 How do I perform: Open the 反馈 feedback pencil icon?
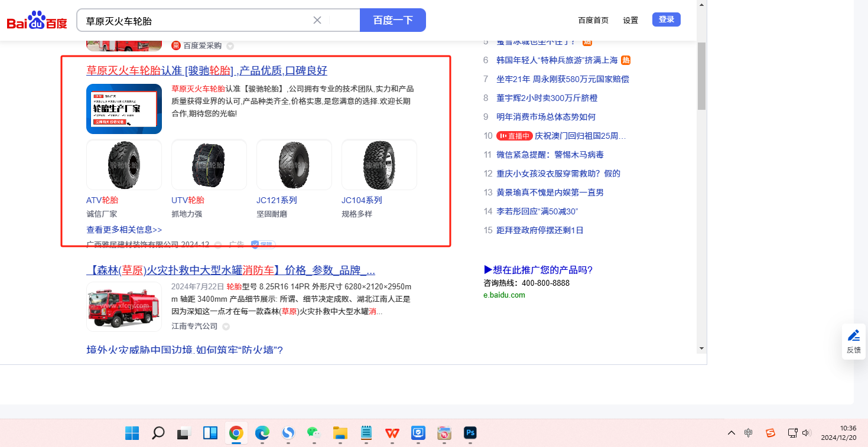(x=853, y=336)
